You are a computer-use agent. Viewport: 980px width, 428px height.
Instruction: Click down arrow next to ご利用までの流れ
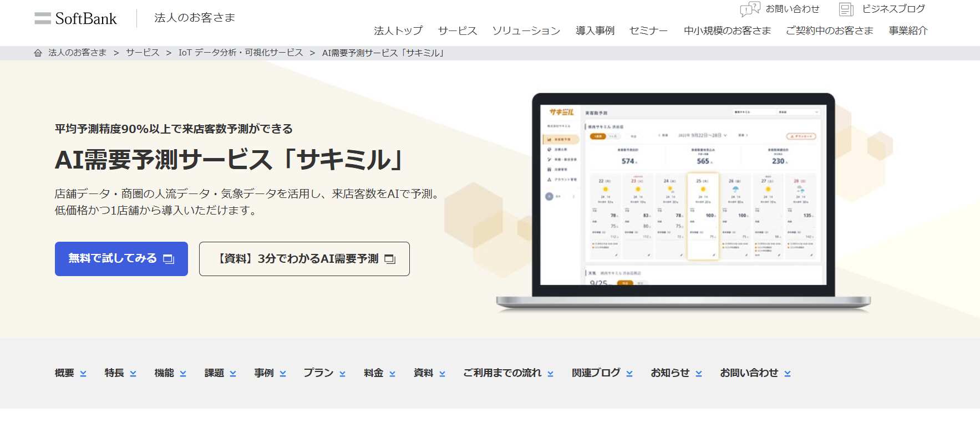click(x=550, y=374)
